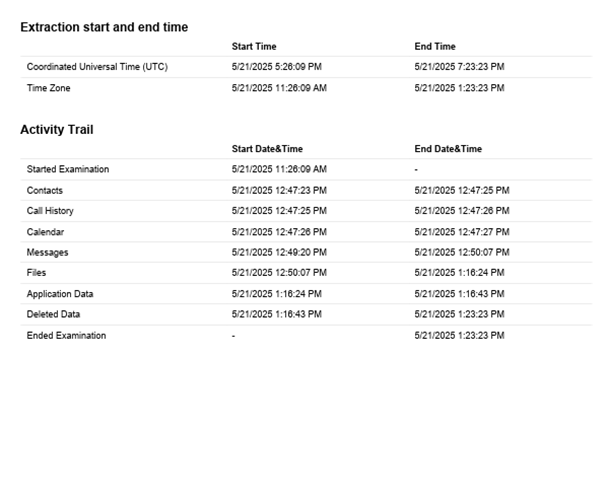Click the Calendar activity entry
This screenshot has width=609, height=497.
44,232
